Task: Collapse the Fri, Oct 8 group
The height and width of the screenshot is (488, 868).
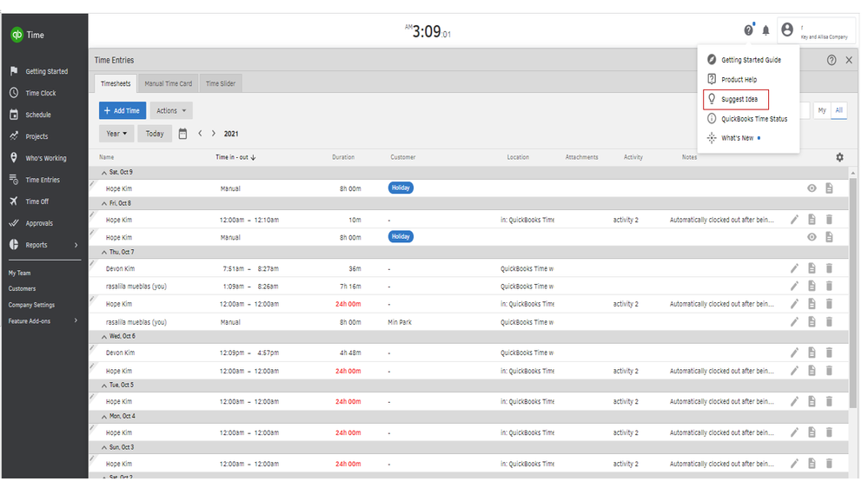Action: [103, 203]
